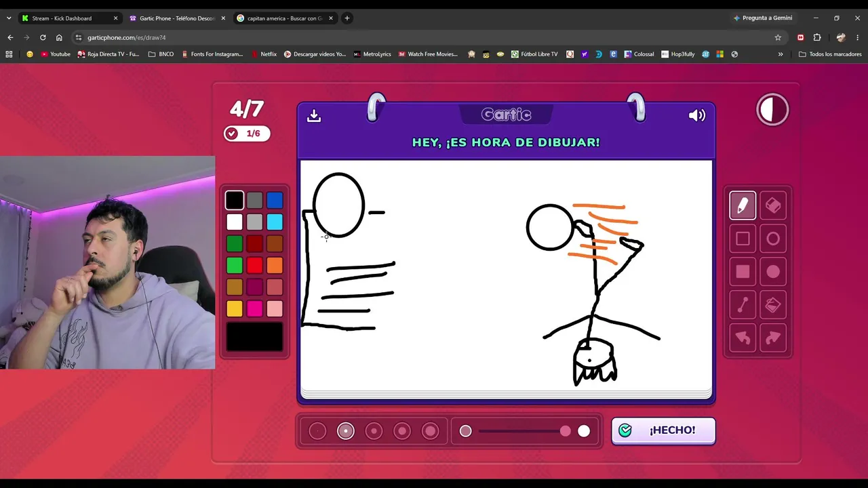Select the paint bucket fill tool
This screenshot has width=868, height=488.
(x=773, y=305)
